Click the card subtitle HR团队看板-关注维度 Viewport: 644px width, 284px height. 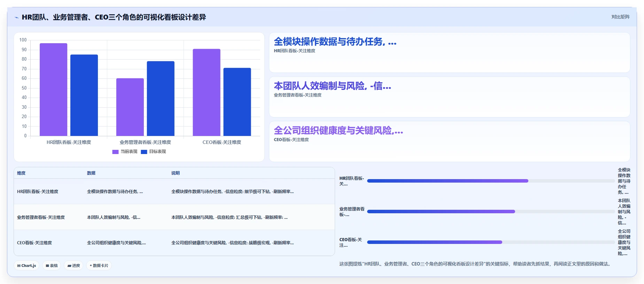click(294, 51)
